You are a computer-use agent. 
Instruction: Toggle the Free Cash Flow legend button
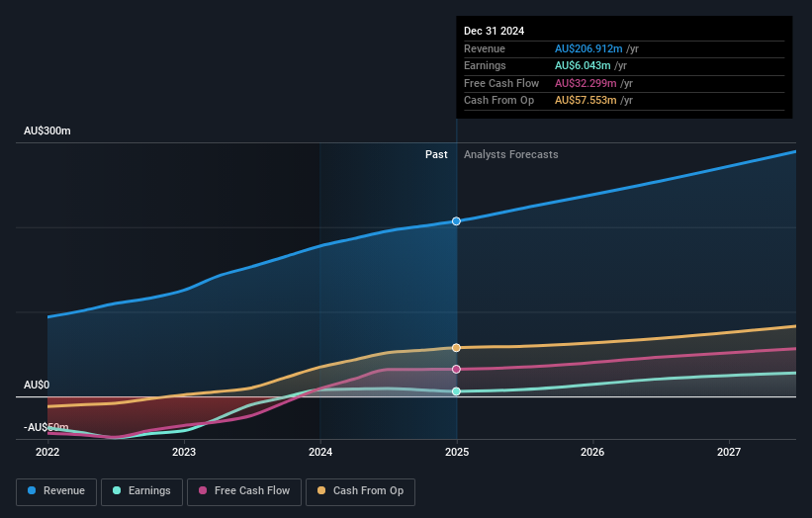244,491
